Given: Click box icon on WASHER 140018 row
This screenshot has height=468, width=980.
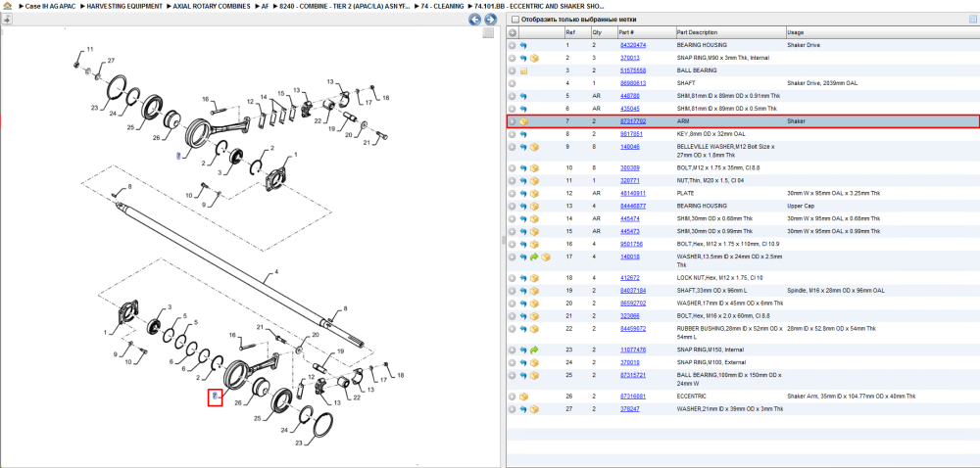Looking at the screenshot, I should (x=546, y=257).
